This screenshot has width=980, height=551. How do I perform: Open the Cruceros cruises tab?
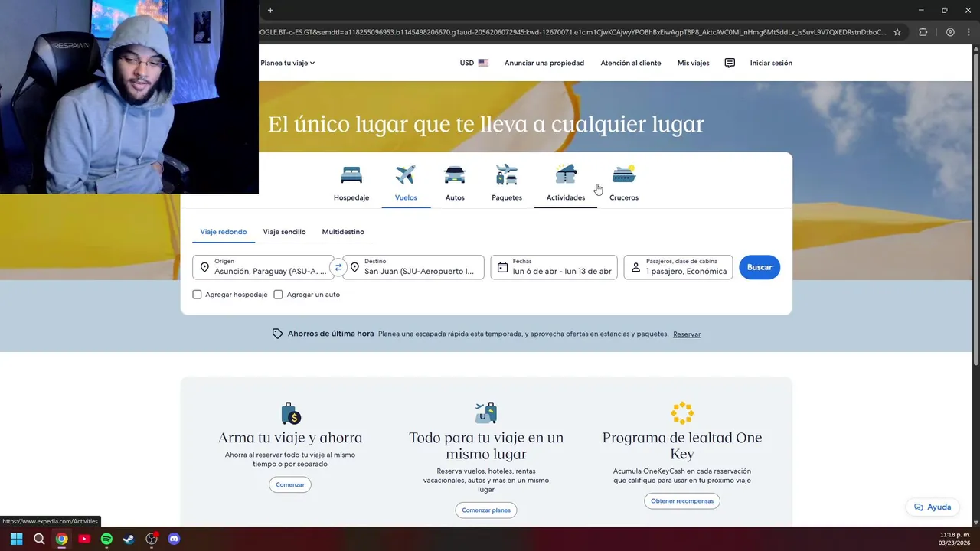(624, 183)
